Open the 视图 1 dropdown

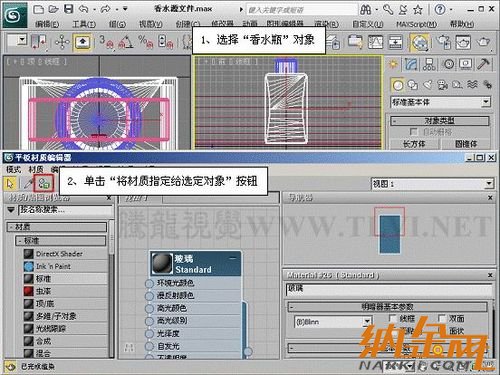[432, 183]
